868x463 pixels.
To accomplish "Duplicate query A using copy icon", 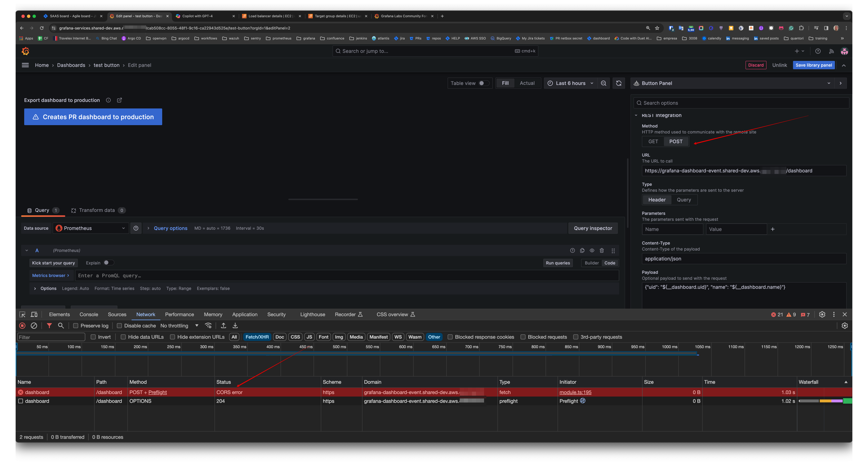I will (582, 251).
